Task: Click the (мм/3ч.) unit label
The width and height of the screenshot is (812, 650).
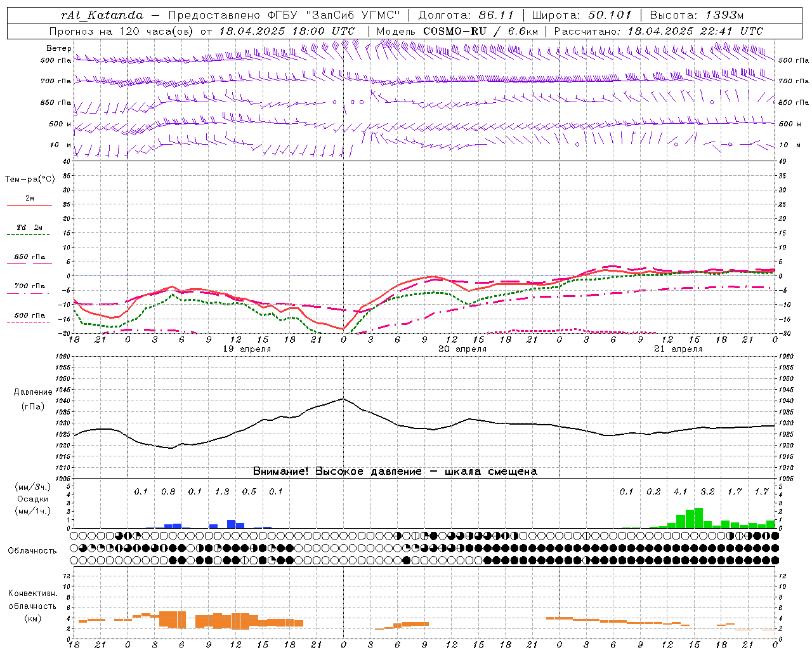Action: 32,487
